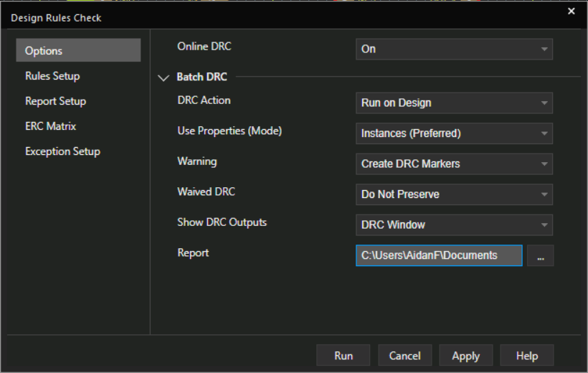
Task: Click the Online DRC label
Action: click(204, 46)
